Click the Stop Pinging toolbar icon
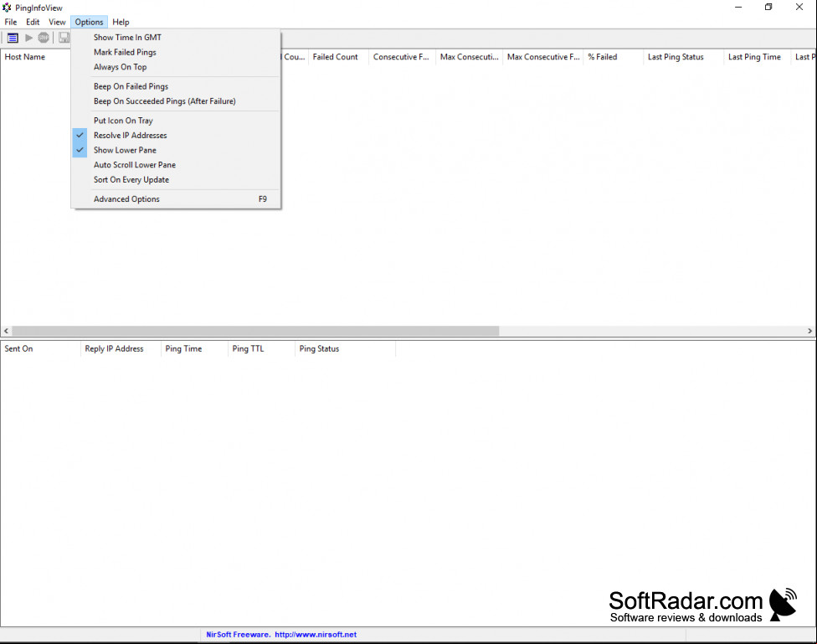The height and width of the screenshot is (644, 817). 44,38
